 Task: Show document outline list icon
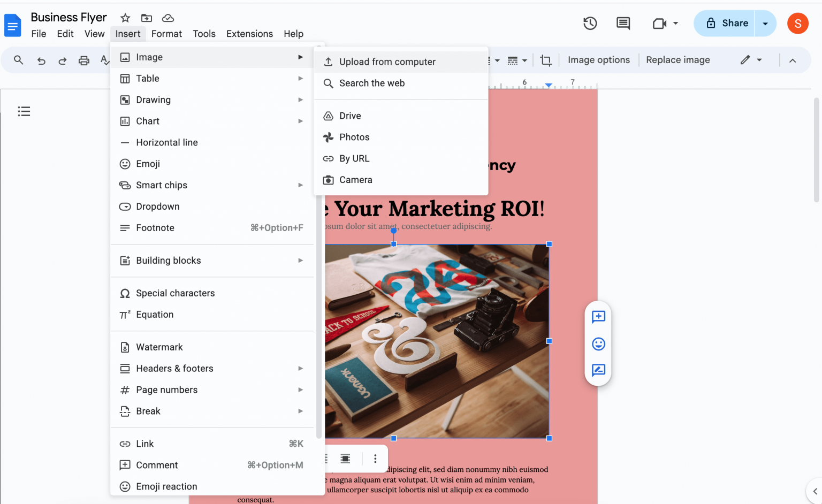(x=24, y=111)
